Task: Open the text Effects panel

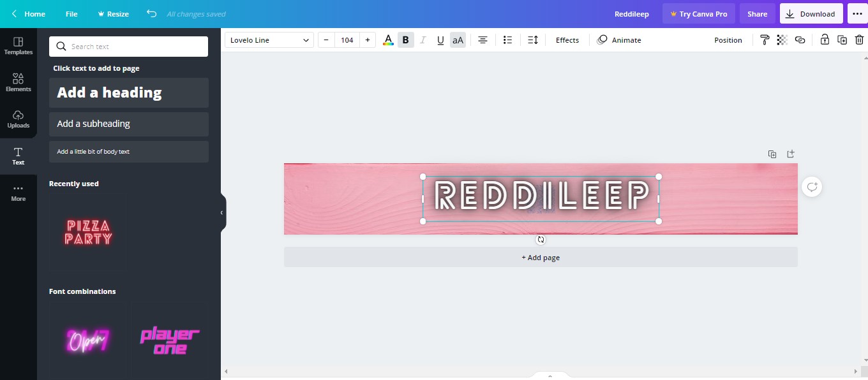Action: click(567, 40)
